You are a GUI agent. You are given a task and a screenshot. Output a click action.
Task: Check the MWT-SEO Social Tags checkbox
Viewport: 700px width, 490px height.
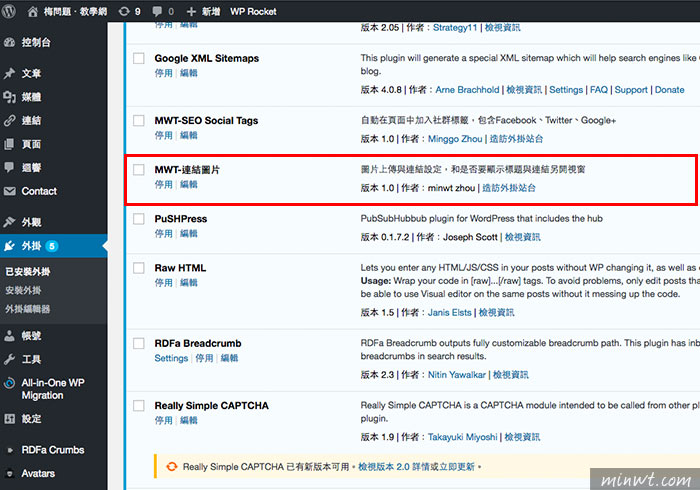[139, 120]
